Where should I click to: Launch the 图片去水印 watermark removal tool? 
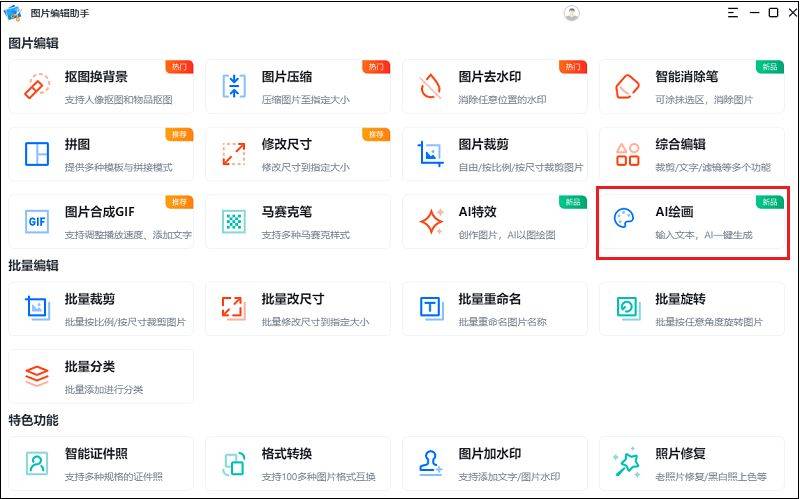(x=431, y=86)
